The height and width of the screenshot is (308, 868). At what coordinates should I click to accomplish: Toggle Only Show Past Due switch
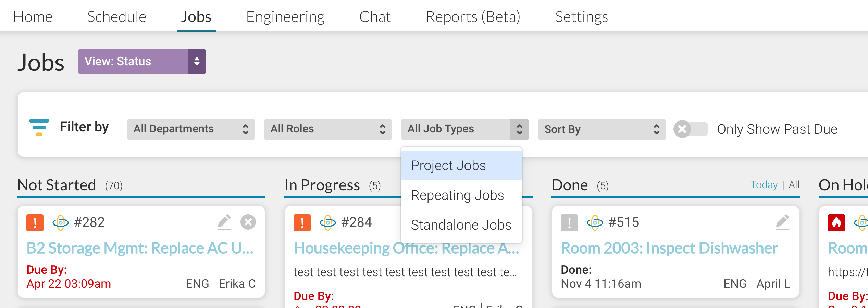click(x=691, y=129)
